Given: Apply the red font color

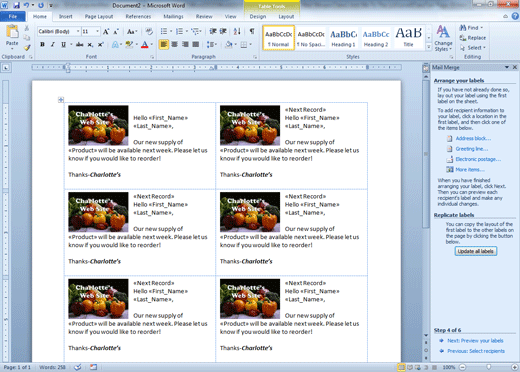Looking at the screenshot, I should tap(145, 44).
